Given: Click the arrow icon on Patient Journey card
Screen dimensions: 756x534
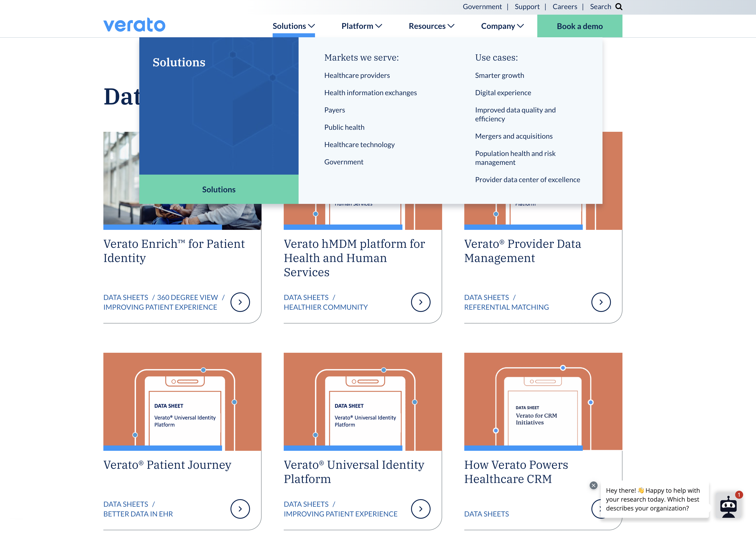Looking at the screenshot, I should click(x=240, y=509).
